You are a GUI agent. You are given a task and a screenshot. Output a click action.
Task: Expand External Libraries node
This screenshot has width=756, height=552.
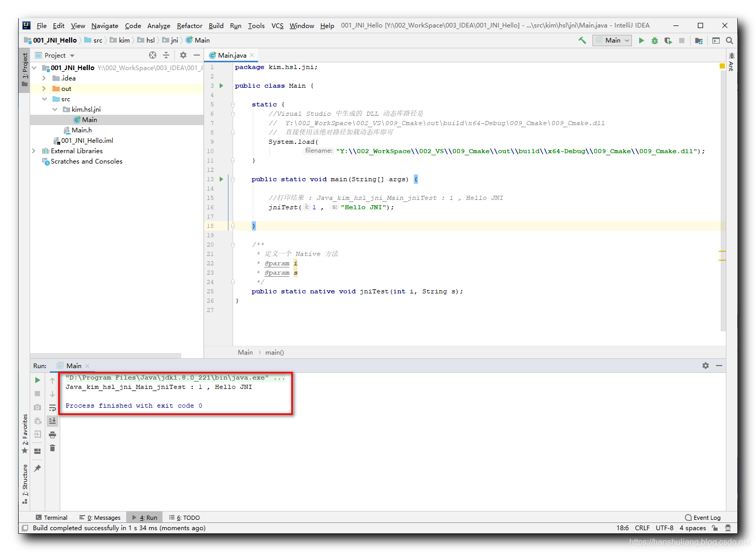(x=34, y=151)
